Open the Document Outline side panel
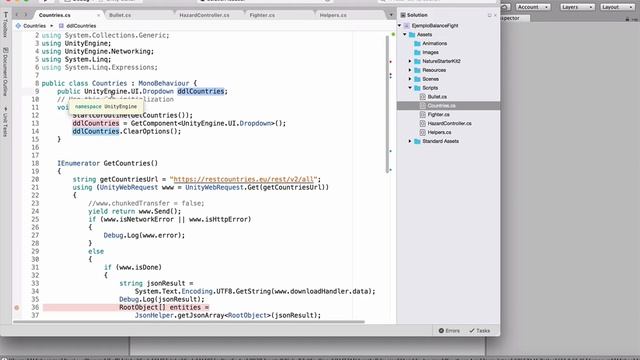The height and width of the screenshot is (360, 640). [5, 72]
